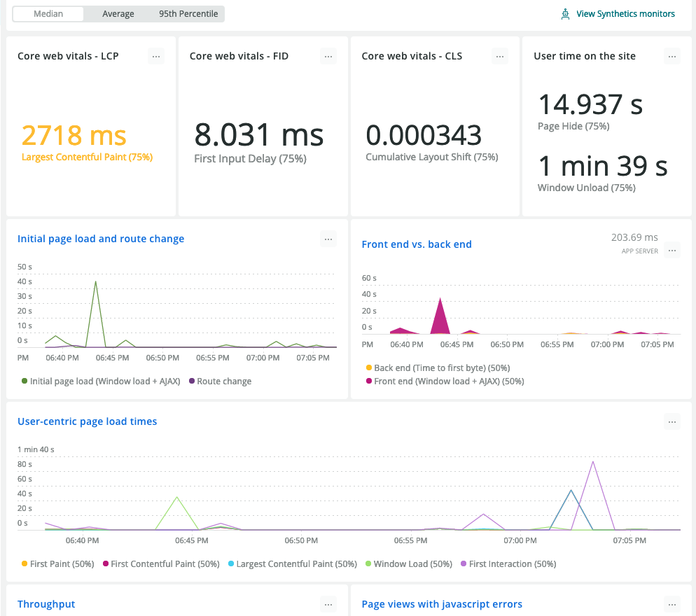Screen dimensions: 696x616
Task: Switch to the Average tab
Action: click(x=118, y=13)
